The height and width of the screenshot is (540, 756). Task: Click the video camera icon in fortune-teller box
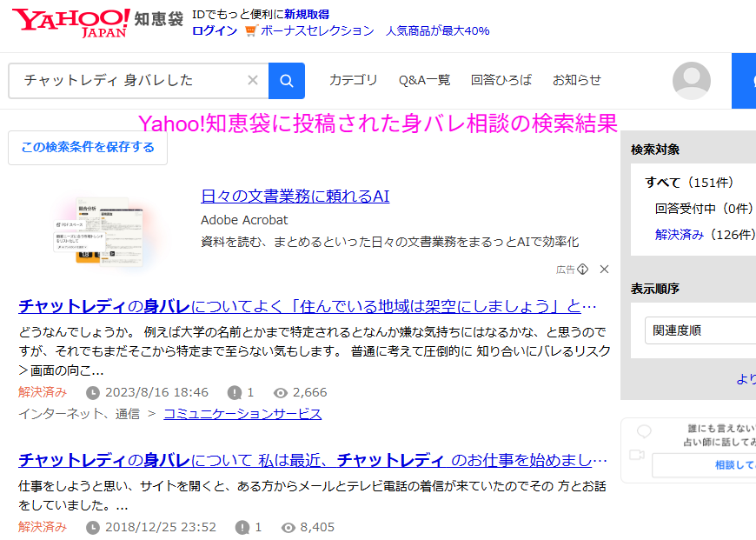(637, 455)
